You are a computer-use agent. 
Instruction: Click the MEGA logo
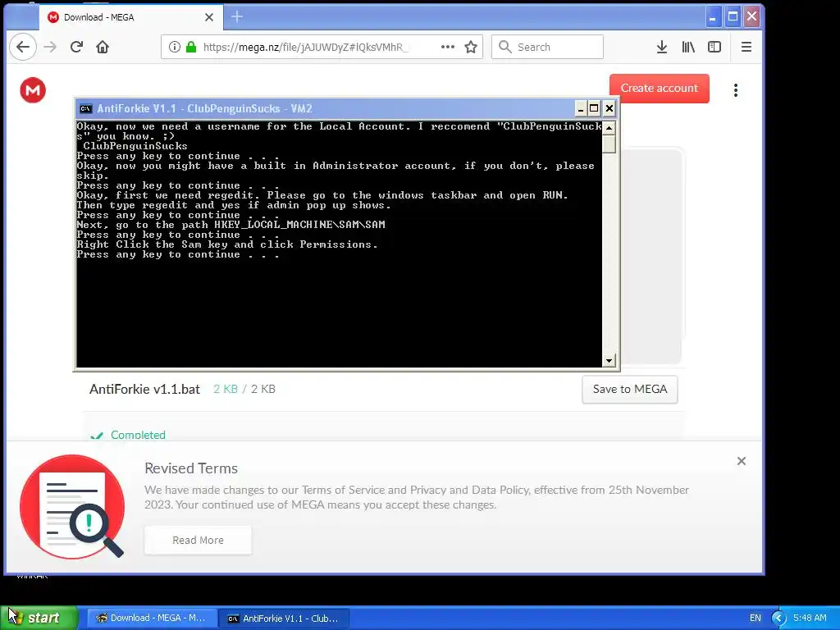[33, 90]
